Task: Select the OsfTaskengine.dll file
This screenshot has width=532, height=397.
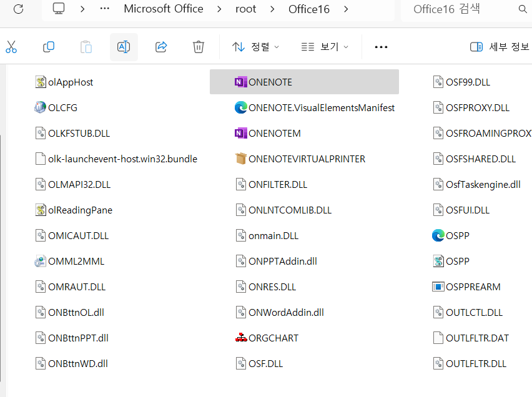Action: pos(476,185)
